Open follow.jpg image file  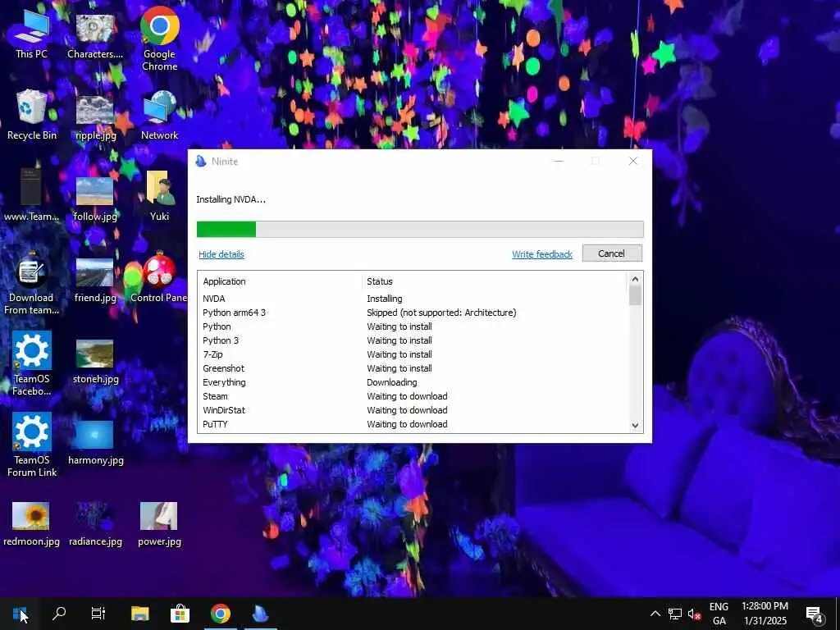point(95,199)
